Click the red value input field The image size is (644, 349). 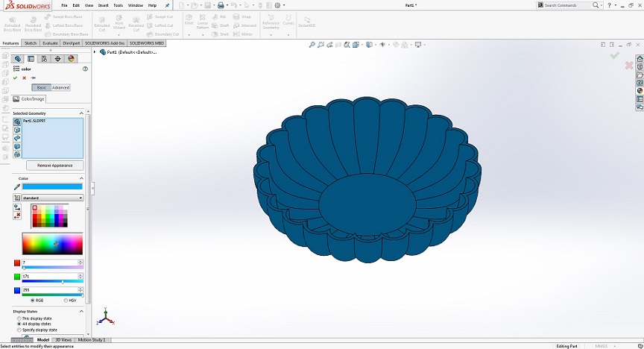click(x=49, y=262)
